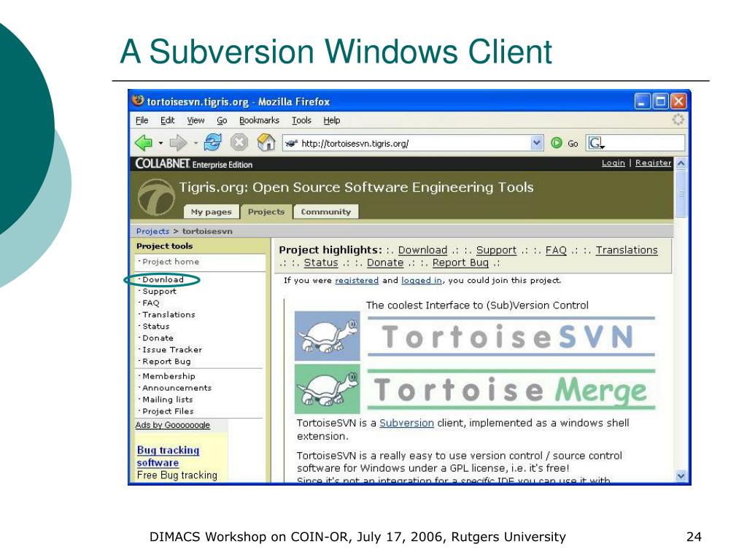Screen dimensions: 747x560
Task: Click Report Bug in the sidebar
Action: [166, 362]
